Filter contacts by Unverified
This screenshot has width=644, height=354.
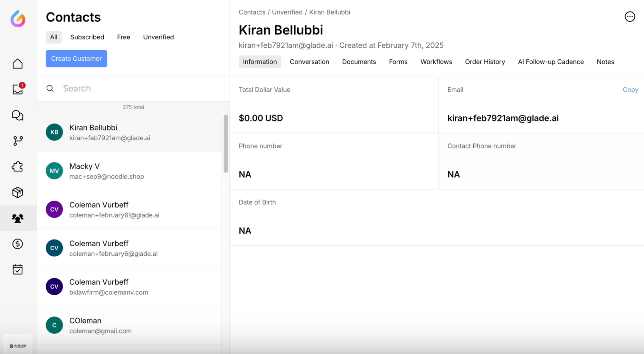[x=158, y=37]
